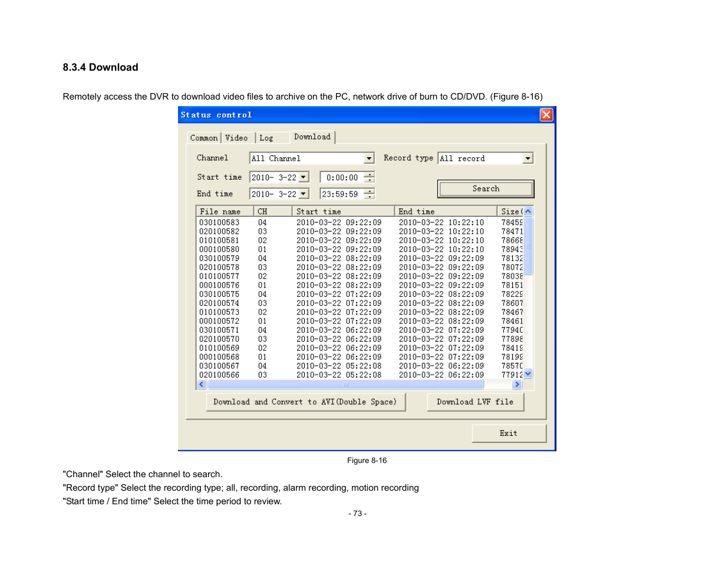
Task: Select file 020100566
Action: [x=219, y=375]
